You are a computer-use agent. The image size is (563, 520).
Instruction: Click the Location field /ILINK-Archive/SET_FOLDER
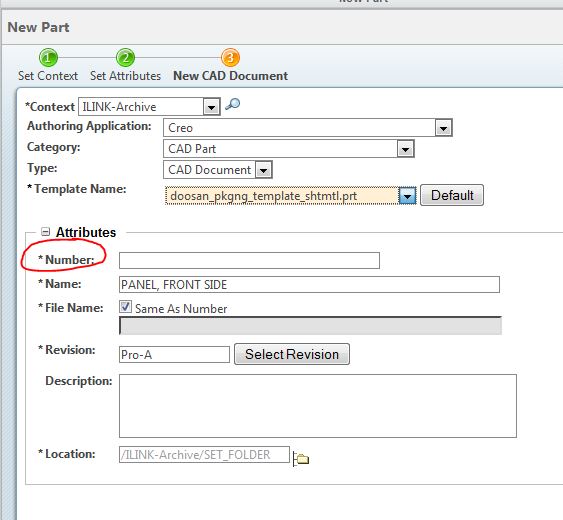[204, 455]
